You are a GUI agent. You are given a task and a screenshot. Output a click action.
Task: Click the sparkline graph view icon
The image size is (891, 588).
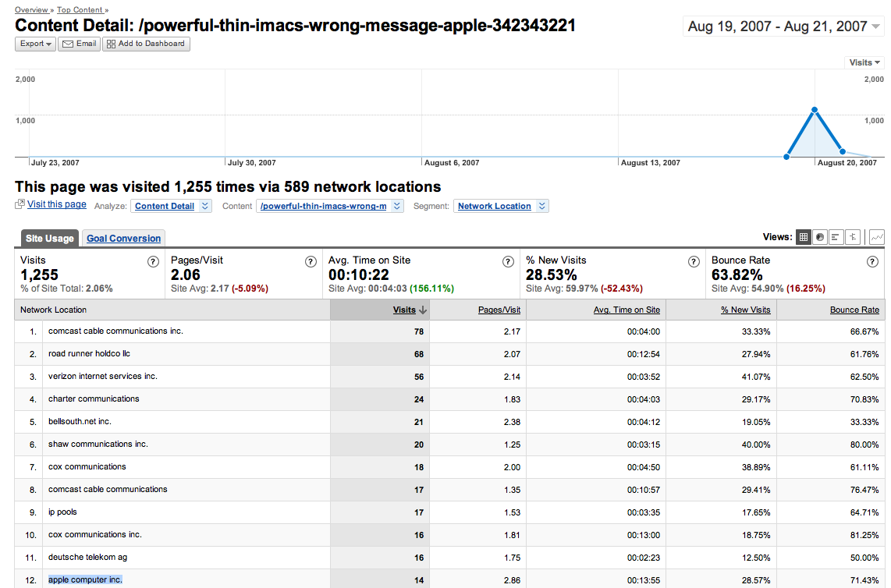pos(876,237)
